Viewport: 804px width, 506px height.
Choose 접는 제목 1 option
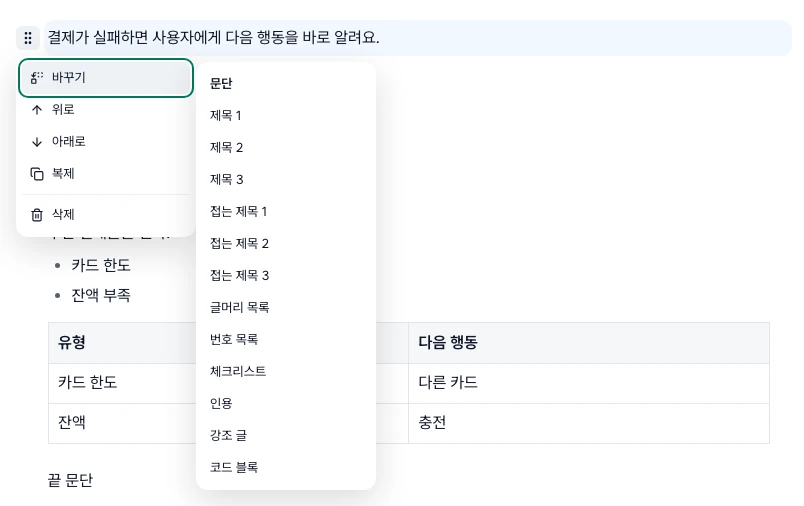pos(286,211)
